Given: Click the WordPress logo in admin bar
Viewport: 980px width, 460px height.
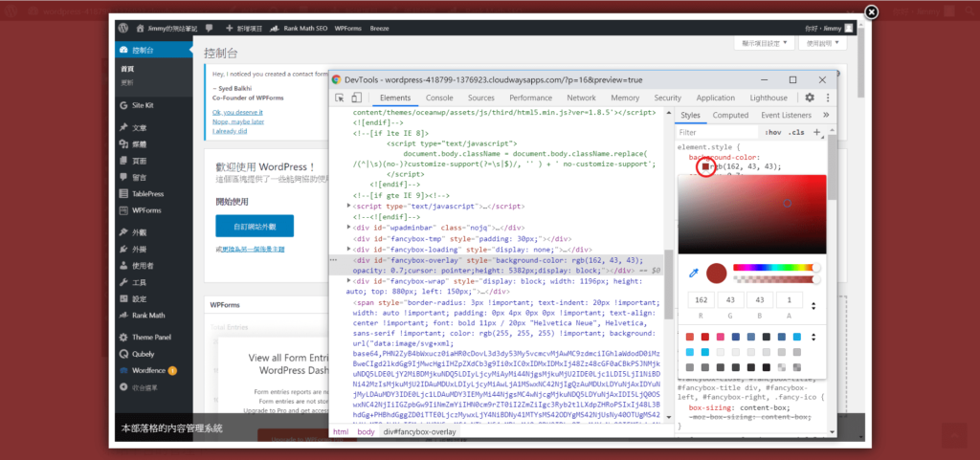Looking at the screenshot, I should [x=123, y=28].
